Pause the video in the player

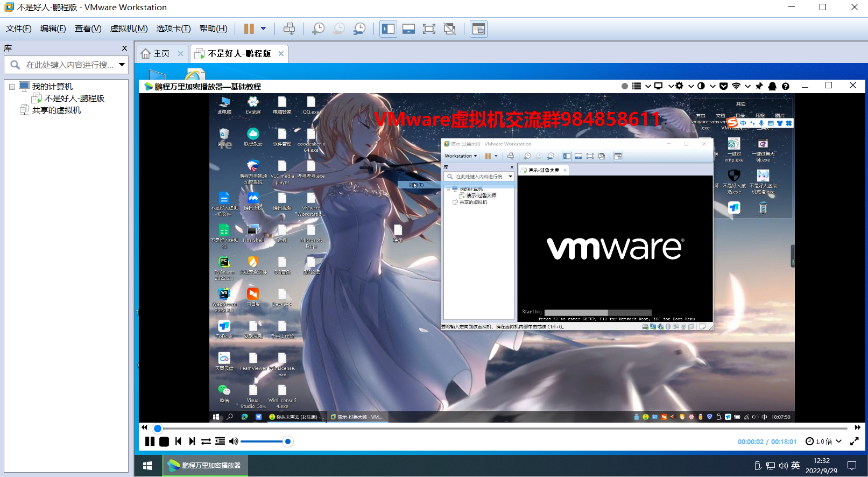[x=150, y=441]
